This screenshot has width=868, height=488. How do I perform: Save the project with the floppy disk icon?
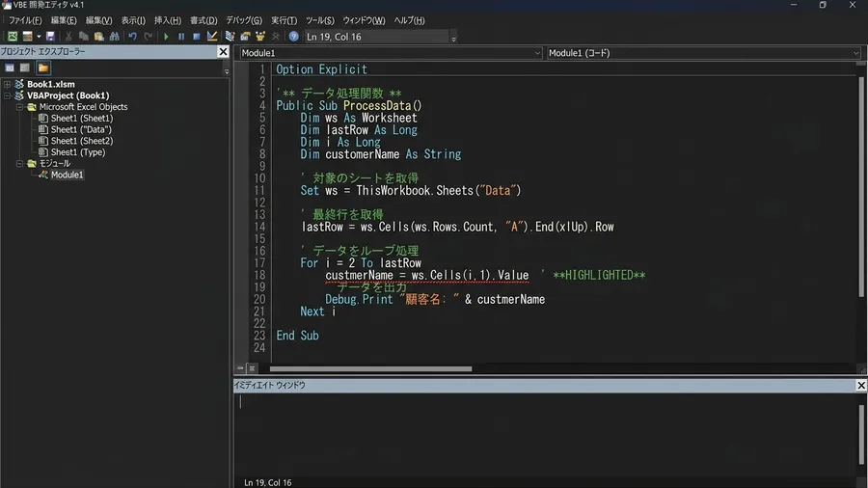(50, 37)
